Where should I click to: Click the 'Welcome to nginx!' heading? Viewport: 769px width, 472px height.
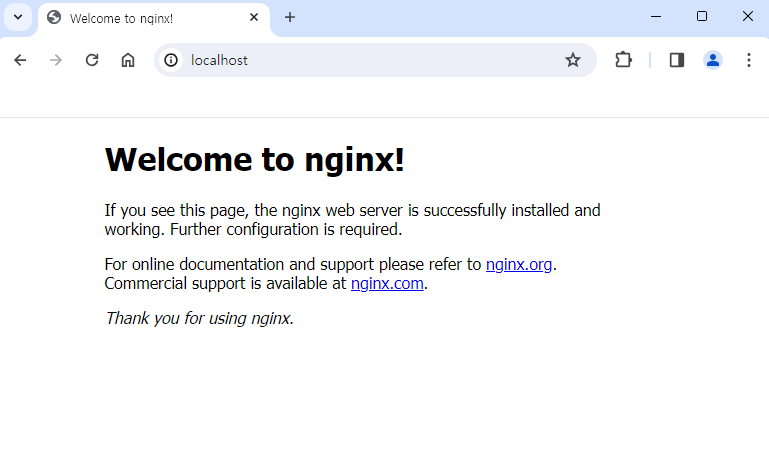coord(255,159)
